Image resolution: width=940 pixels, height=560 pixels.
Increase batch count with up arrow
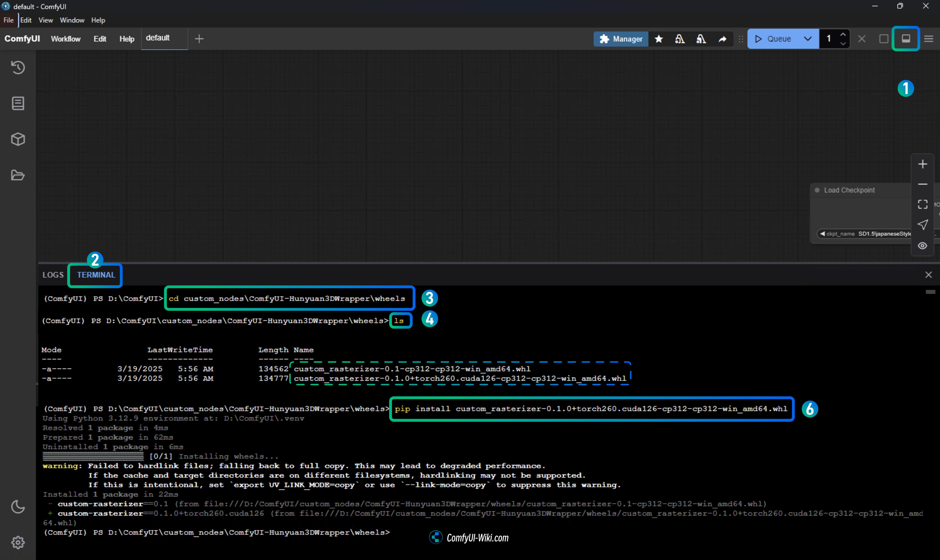pyautogui.click(x=843, y=34)
